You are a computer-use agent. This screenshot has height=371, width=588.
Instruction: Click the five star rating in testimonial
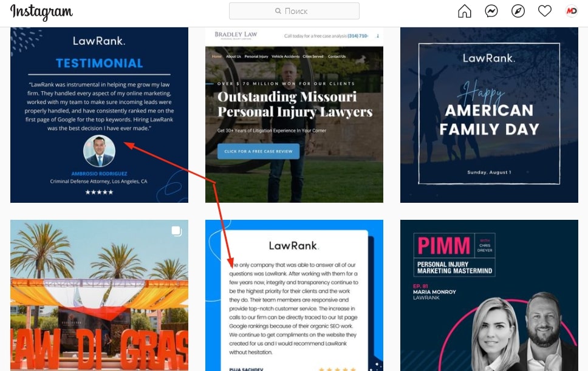coord(99,192)
